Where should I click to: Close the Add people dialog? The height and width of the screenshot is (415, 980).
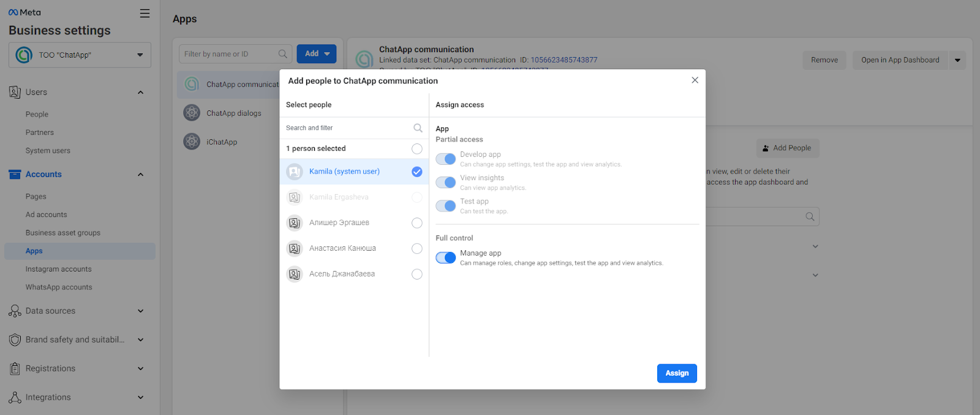click(695, 80)
